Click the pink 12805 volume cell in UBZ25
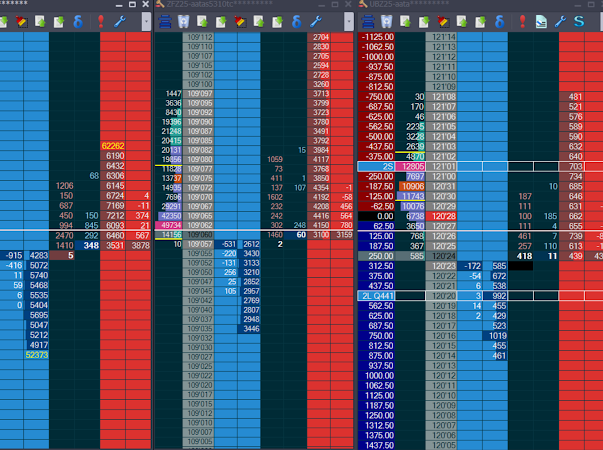The height and width of the screenshot is (450, 603). point(410,167)
